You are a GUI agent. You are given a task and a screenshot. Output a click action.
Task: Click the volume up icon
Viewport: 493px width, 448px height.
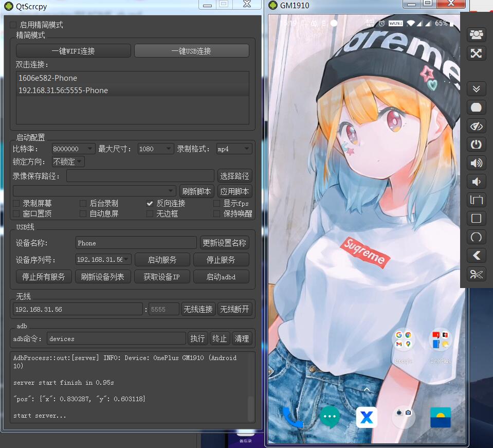[476, 163]
